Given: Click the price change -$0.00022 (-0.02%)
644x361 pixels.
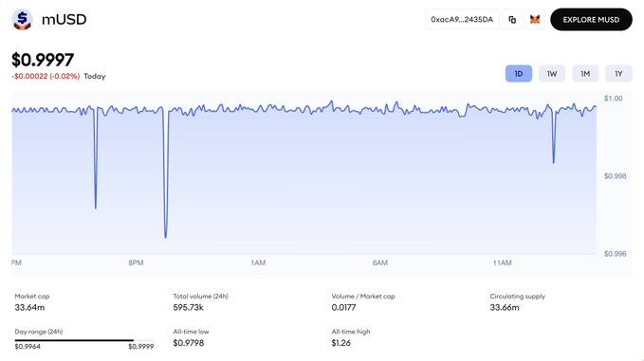Looking at the screenshot, I should (x=46, y=77).
